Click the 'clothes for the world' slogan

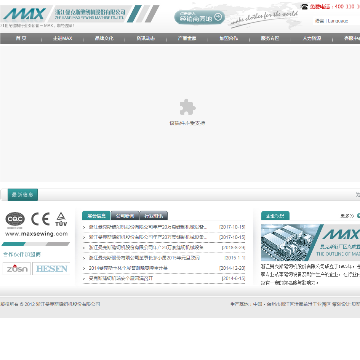coord(263,18)
